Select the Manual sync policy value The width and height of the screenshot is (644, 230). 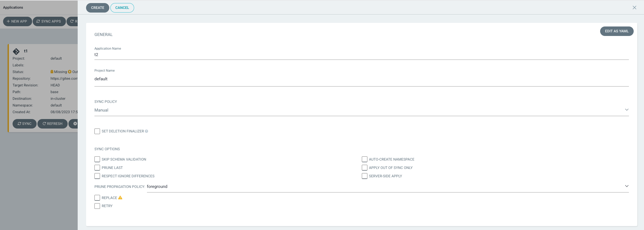(x=101, y=110)
